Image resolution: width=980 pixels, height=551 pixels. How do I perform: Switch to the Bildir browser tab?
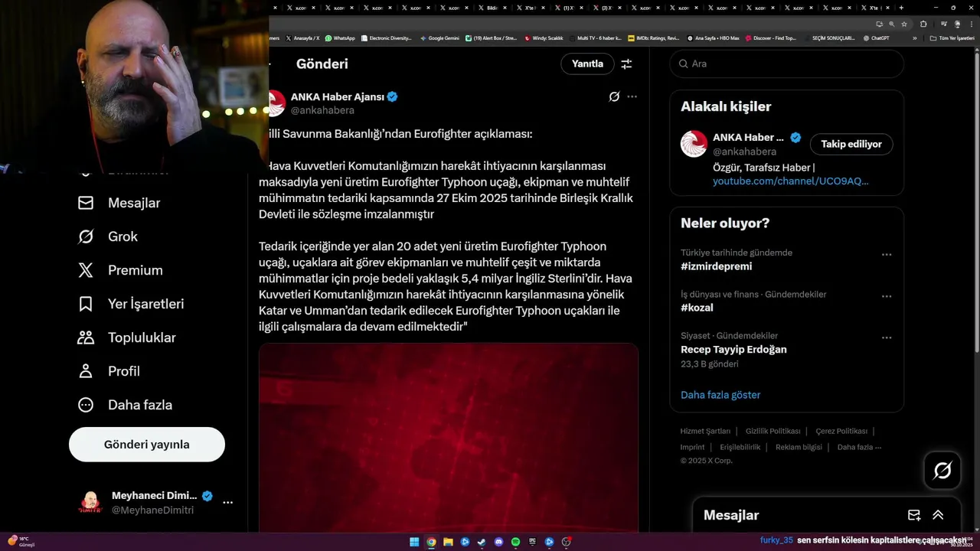493,8
